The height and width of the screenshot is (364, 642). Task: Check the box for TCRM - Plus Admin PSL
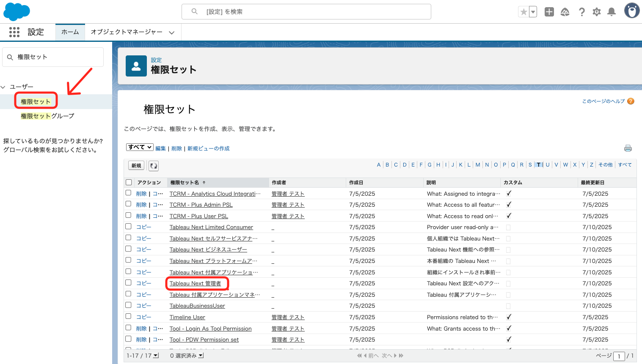click(x=128, y=204)
